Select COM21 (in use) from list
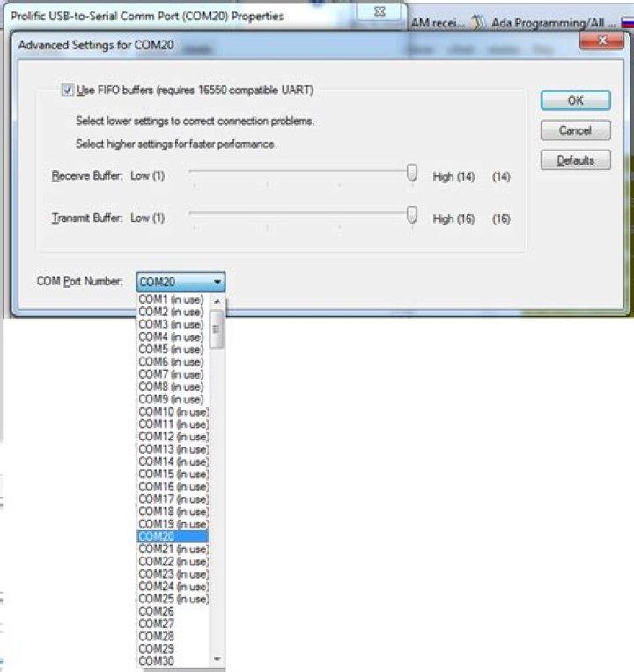The image size is (634, 672). 173,549
